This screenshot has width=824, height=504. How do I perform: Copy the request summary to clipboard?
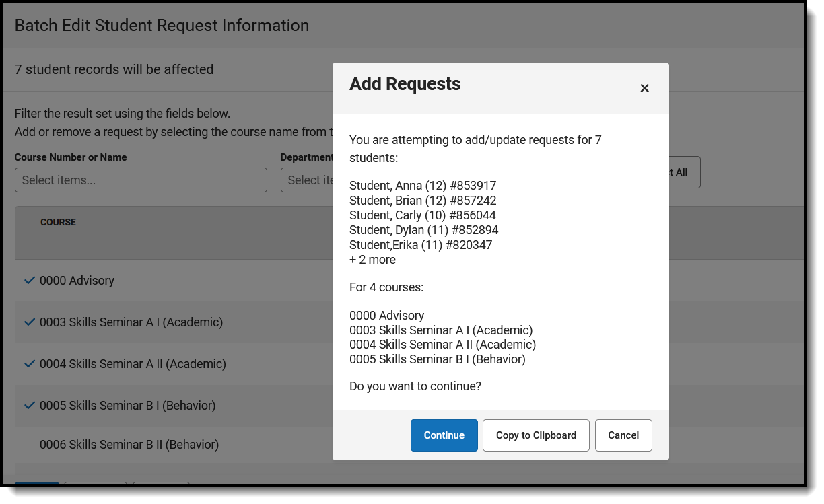pyautogui.click(x=536, y=435)
